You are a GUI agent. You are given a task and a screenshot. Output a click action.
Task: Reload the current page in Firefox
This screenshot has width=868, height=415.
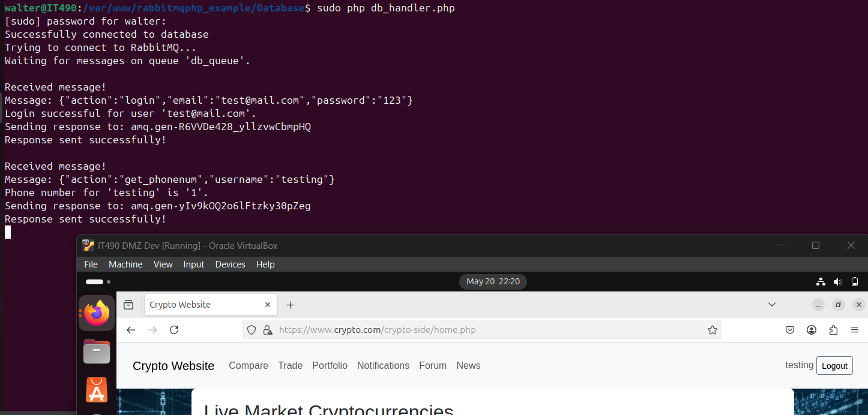coord(174,330)
